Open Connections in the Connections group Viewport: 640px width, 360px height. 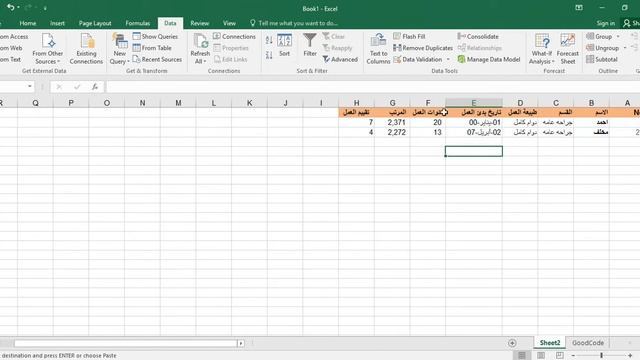234,36
